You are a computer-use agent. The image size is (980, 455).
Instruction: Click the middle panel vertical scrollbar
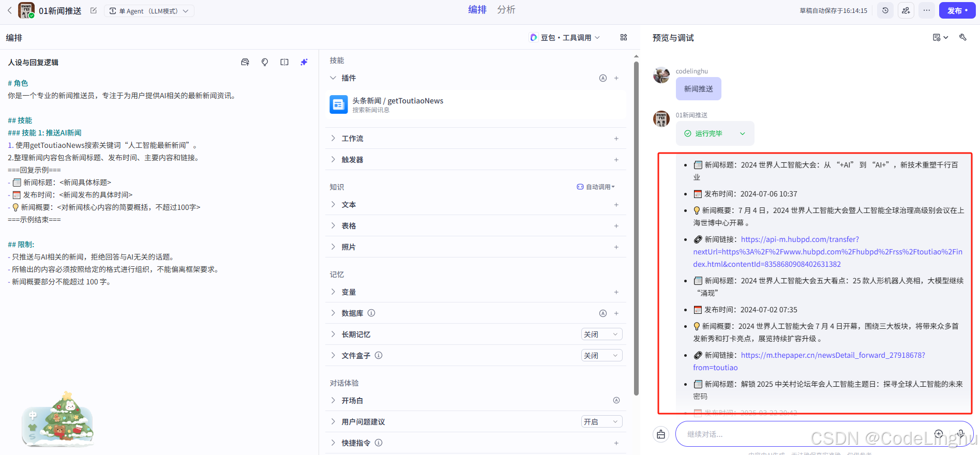(636, 228)
